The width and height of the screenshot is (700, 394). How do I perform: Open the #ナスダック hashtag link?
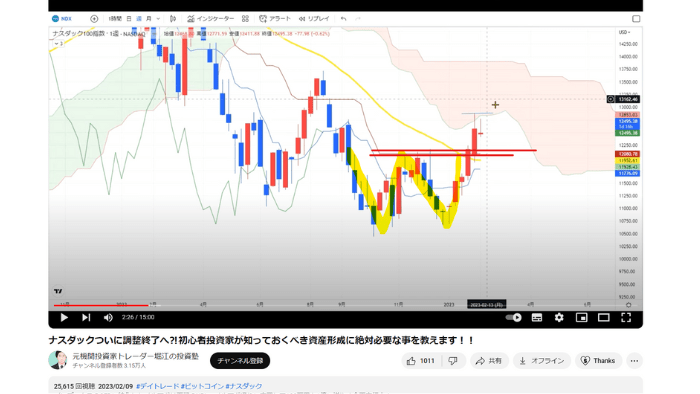coord(243,386)
